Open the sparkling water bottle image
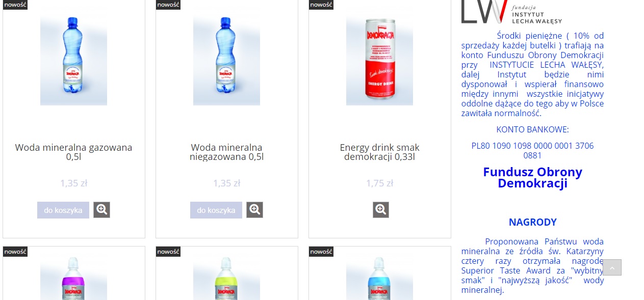Screen dimensions: 644x300 pyautogui.click(x=73, y=56)
